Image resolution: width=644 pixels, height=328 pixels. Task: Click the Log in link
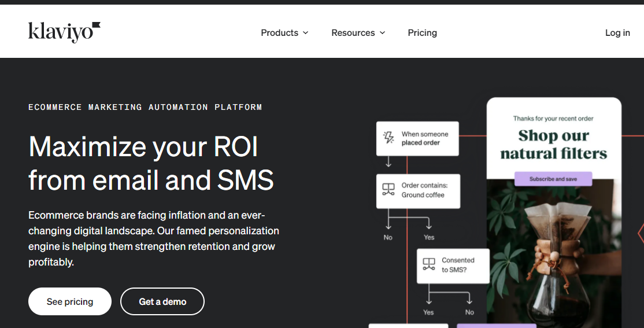pos(617,33)
